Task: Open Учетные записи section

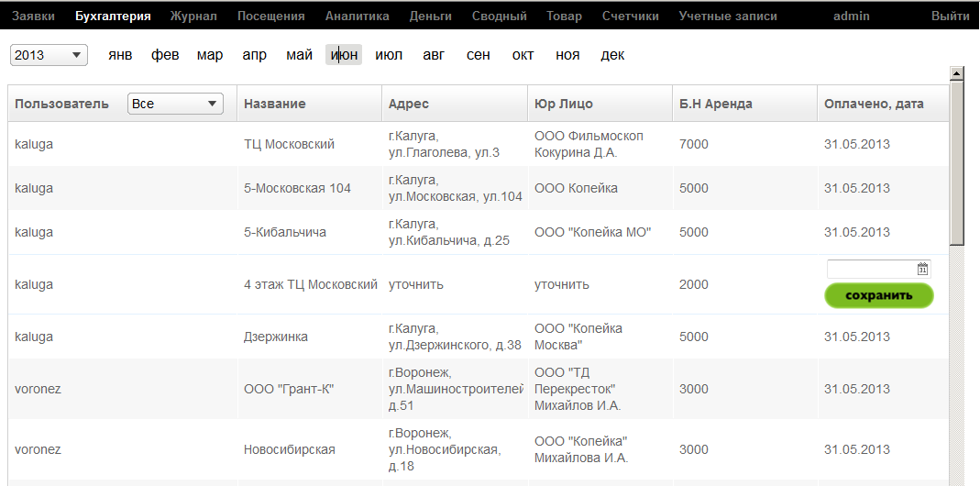Action: (x=728, y=17)
